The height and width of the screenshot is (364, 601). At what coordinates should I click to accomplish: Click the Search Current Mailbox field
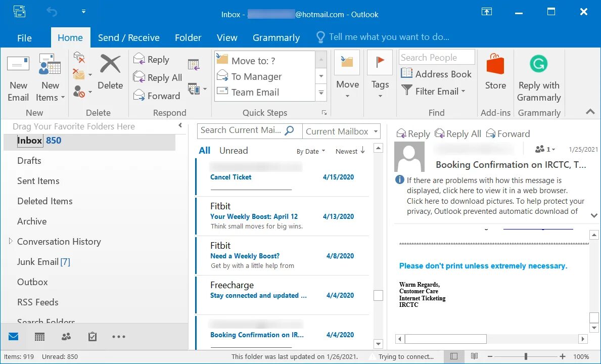click(x=243, y=130)
